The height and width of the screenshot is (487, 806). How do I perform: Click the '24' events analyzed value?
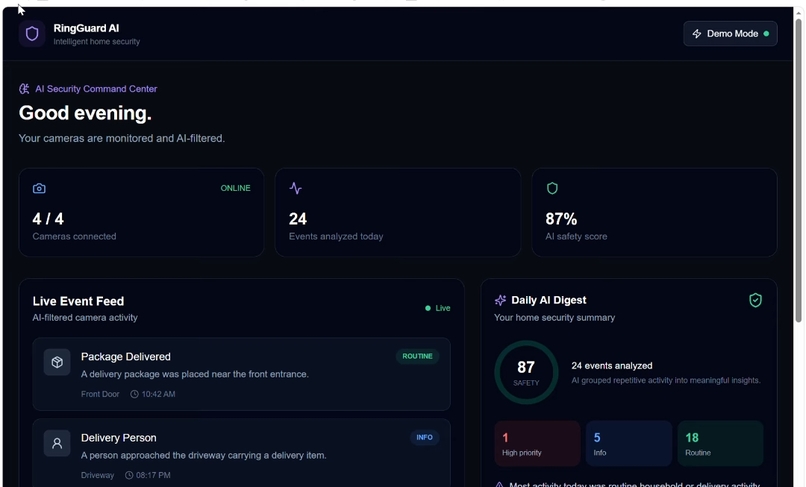pyautogui.click(x=298, y=219)
